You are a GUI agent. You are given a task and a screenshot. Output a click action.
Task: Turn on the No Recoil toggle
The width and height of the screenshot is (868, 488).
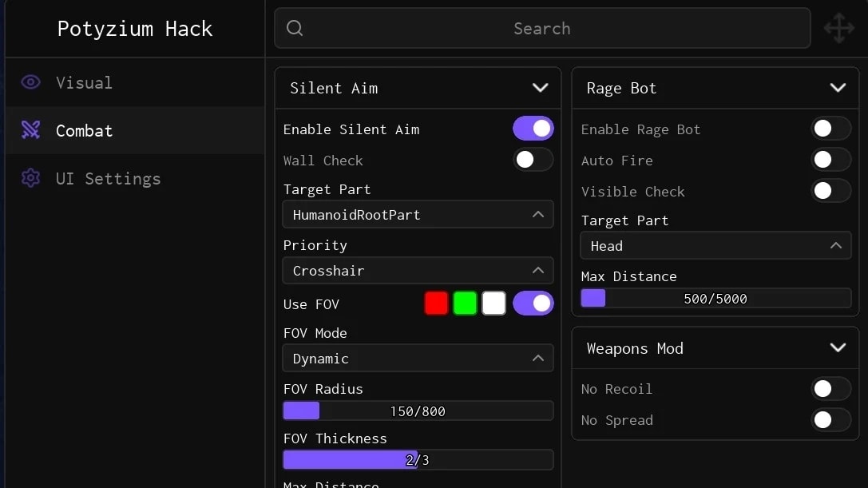pyautogui.click(x=831, y=388)
